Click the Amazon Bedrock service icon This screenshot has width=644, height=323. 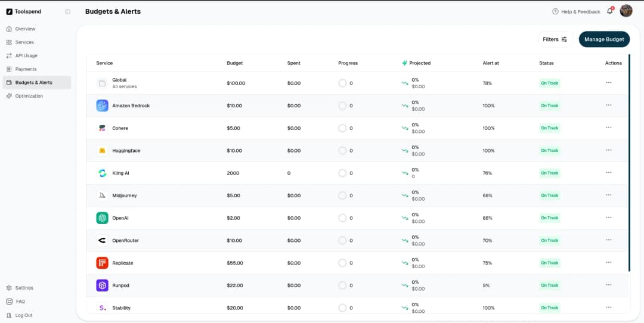pyautogui.click(x=102, y=105)
